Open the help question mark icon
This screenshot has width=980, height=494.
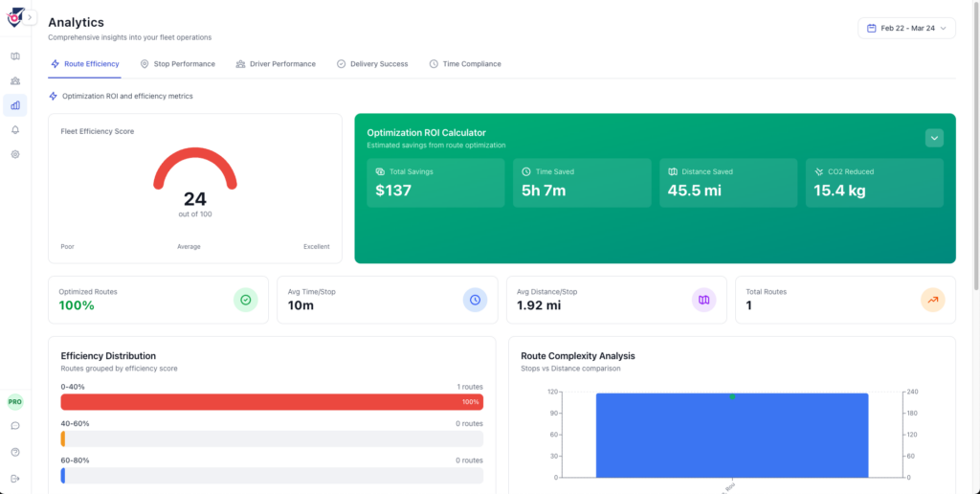[15, 452]
